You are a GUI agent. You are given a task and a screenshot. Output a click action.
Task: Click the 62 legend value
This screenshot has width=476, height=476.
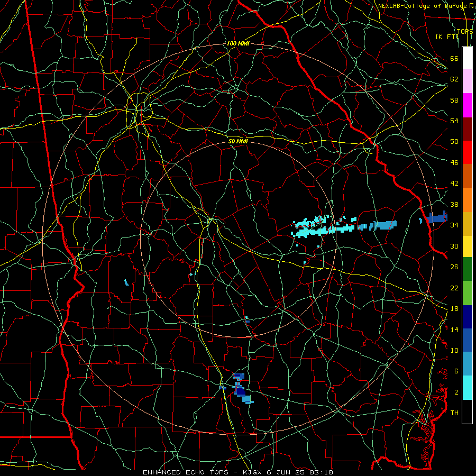point(454,79)
